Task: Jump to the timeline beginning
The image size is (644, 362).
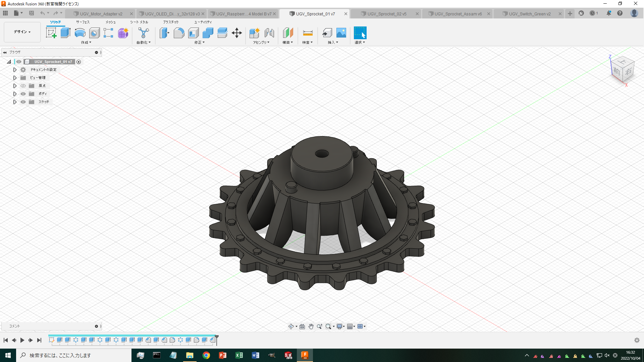Action: click(6, 340)
